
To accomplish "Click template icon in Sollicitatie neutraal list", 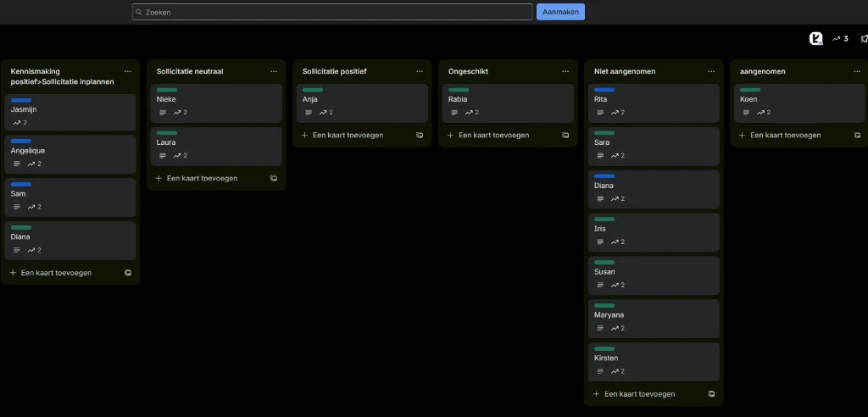I will click(274, 178).
